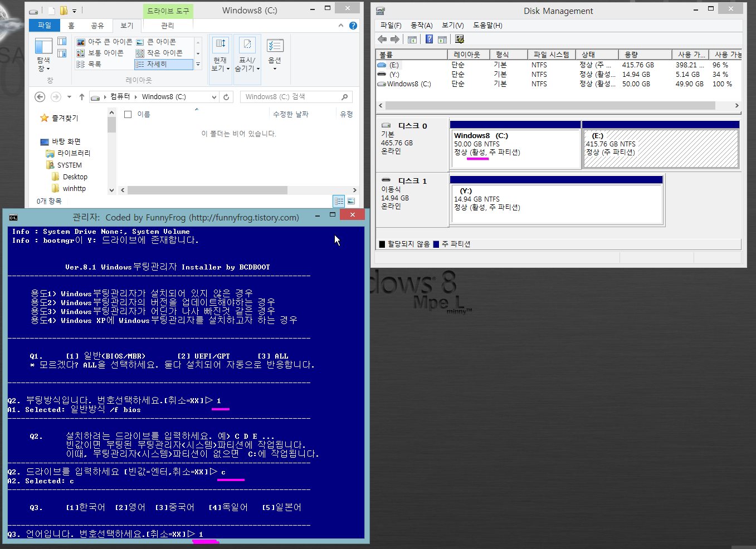756x549 pixels.
Task: Sort by 파일 시스템 column header
Action: [551, 55]
